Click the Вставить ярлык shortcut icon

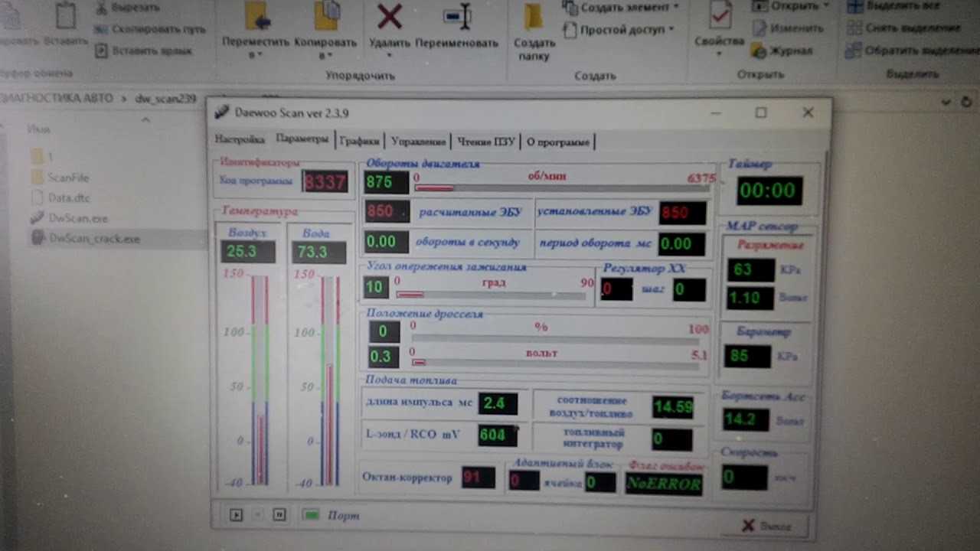[x=100, y=51]
